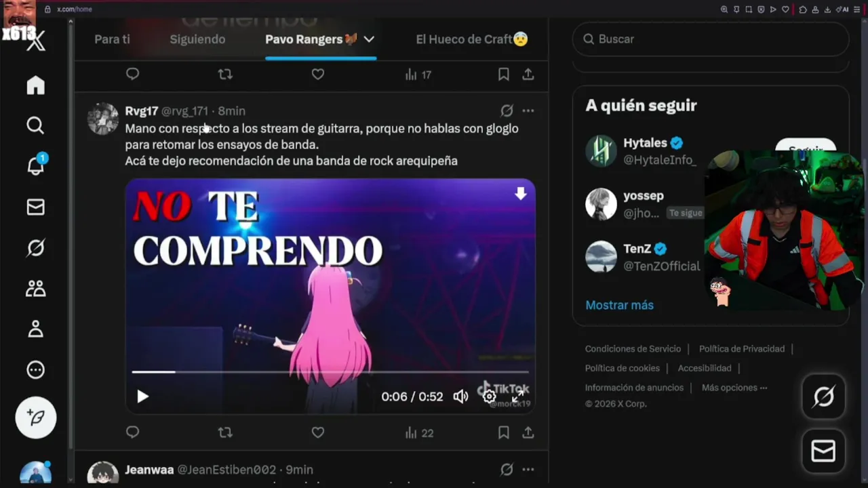Bookmark the post with 17 views
Image resolution: width=868 pixels, height=488 pixels.
(x=503, y=75)
